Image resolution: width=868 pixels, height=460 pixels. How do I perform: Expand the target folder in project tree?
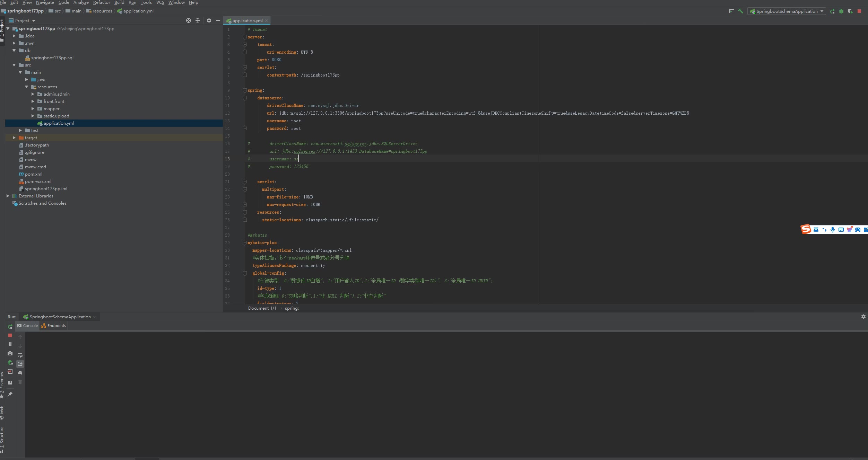pos(14,138)
